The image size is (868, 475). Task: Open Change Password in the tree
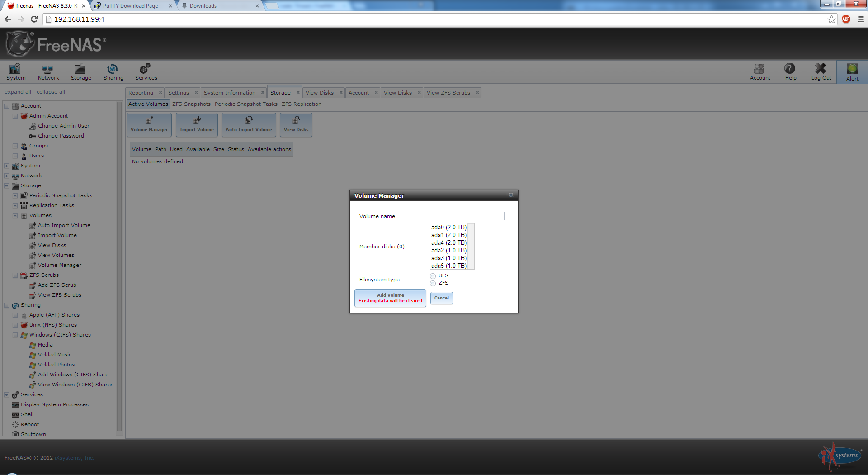pyautogui.click(x=61, y=136)
